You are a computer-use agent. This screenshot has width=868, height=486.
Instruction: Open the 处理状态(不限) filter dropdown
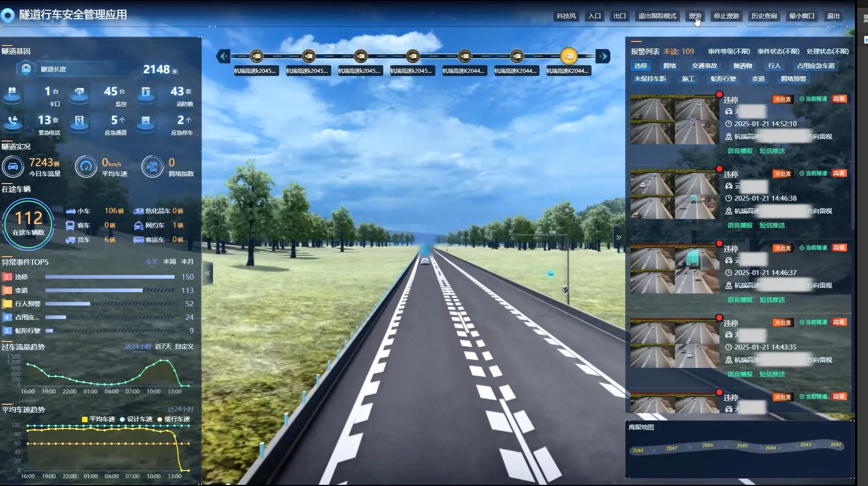pos(827,51)
